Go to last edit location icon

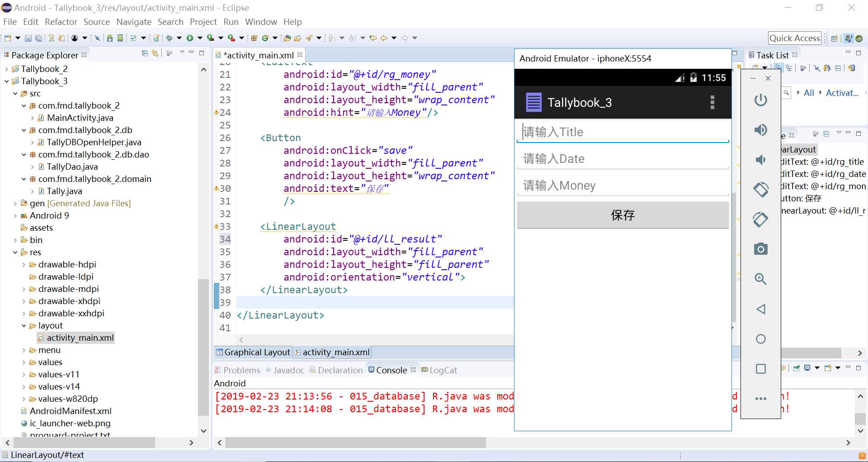pyautogui.click(x=373, y=38)
